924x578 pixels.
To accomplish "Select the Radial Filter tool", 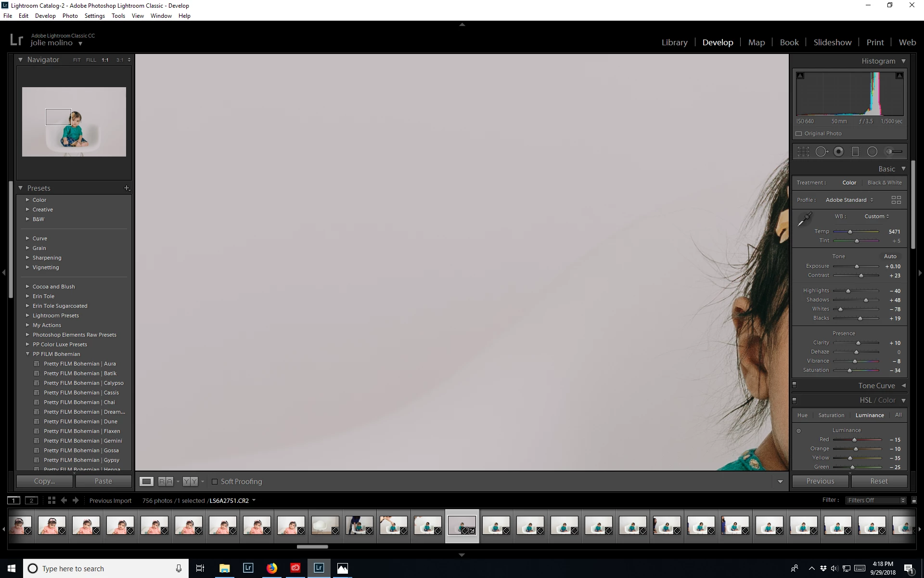I will pyautogui.click(x=872, y=152).
